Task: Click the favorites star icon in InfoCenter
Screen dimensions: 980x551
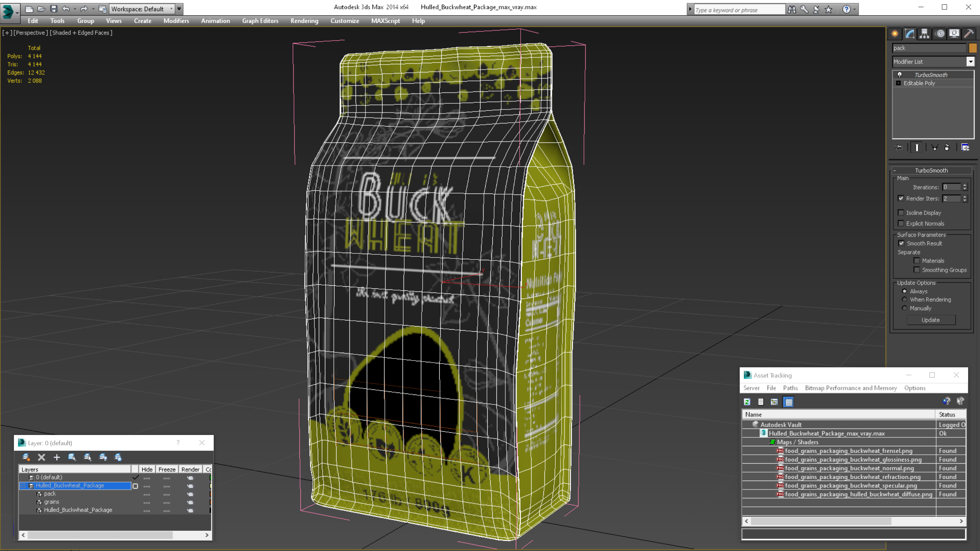Action: [829, 9]
